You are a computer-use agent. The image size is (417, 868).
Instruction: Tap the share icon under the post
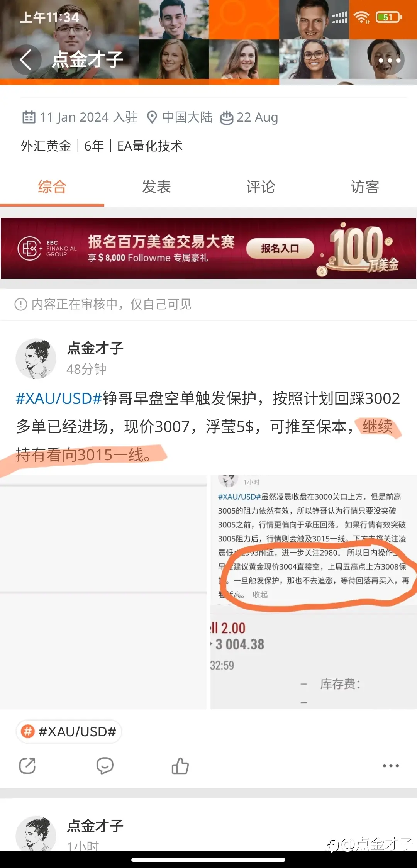tap(27, 766)
